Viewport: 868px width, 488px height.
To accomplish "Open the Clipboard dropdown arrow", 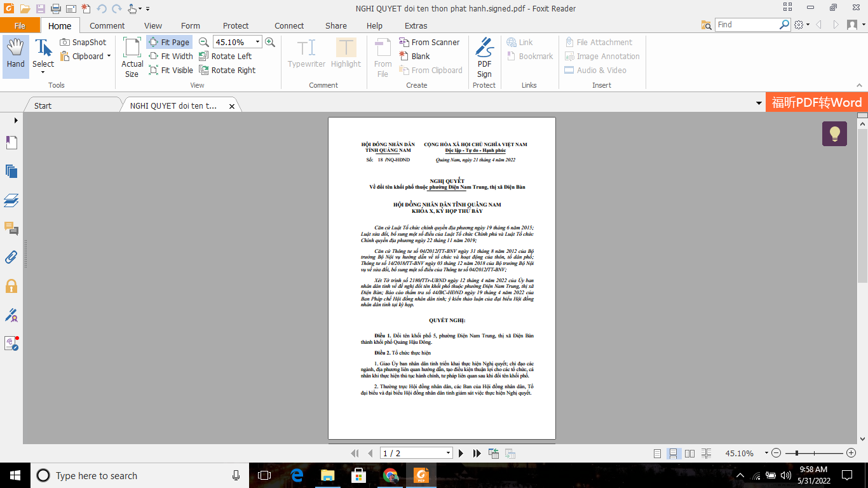I will click(x=109, y=56).
